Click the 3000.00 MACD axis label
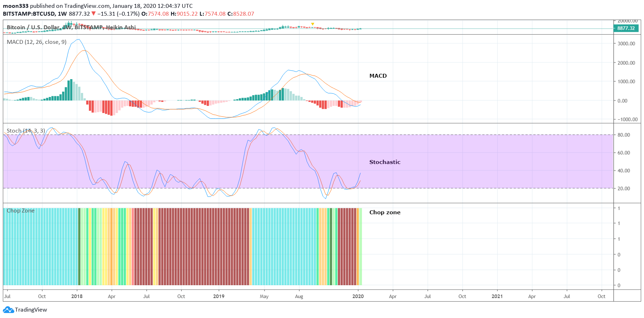Image resolution: width=644 pixels, height=318 pixels. [x=627, y=44]
